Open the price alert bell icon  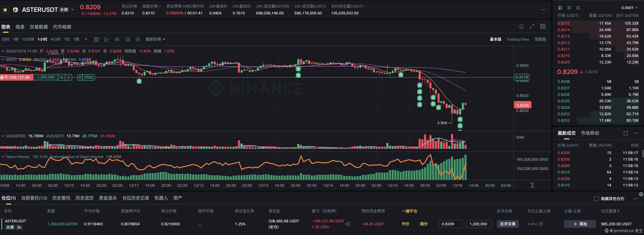(521, 27)
